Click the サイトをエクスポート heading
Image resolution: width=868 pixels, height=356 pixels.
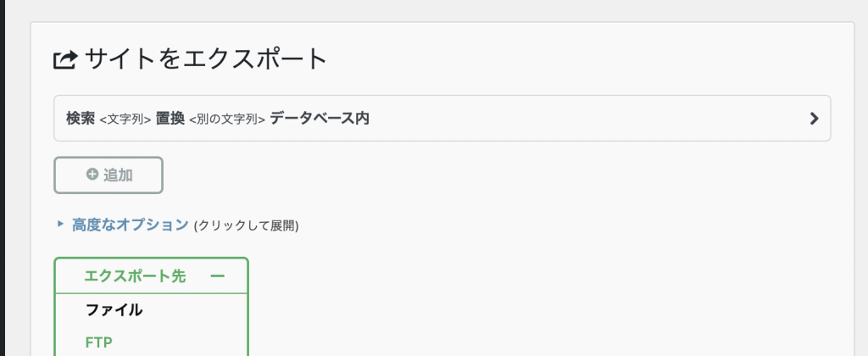pos(207,59)
